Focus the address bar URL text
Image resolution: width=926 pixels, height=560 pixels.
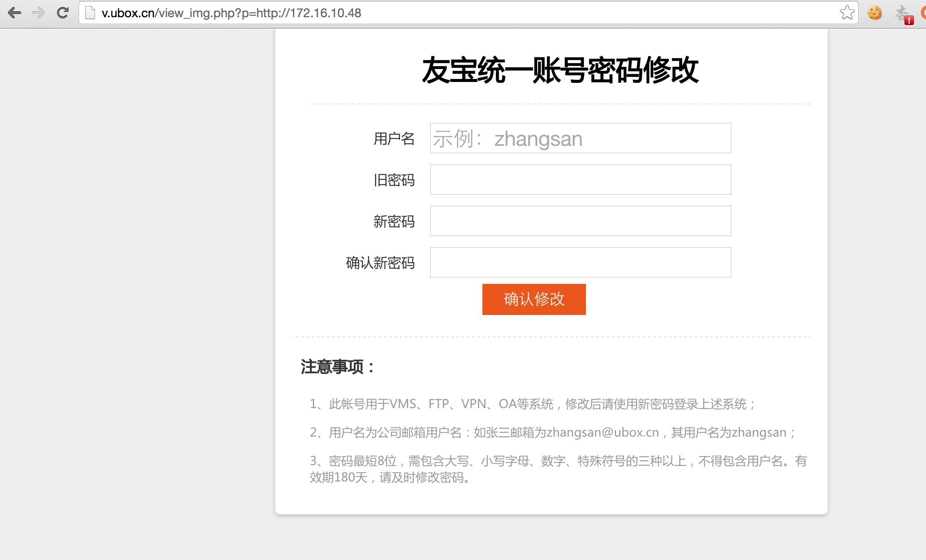231,13
